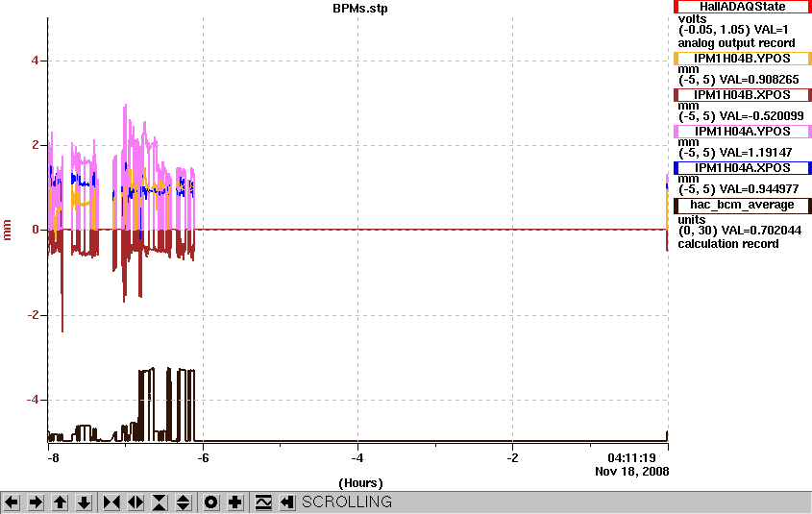The width and height of the screenshot is (812, 514).
Task: Click the y-axis tick value 4
Action: coord(35,61)
